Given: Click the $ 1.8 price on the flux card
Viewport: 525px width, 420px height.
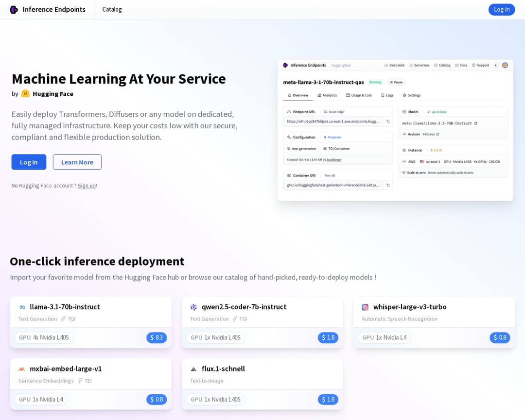Looking at the screenshot, I should click(x=328, y=400).
